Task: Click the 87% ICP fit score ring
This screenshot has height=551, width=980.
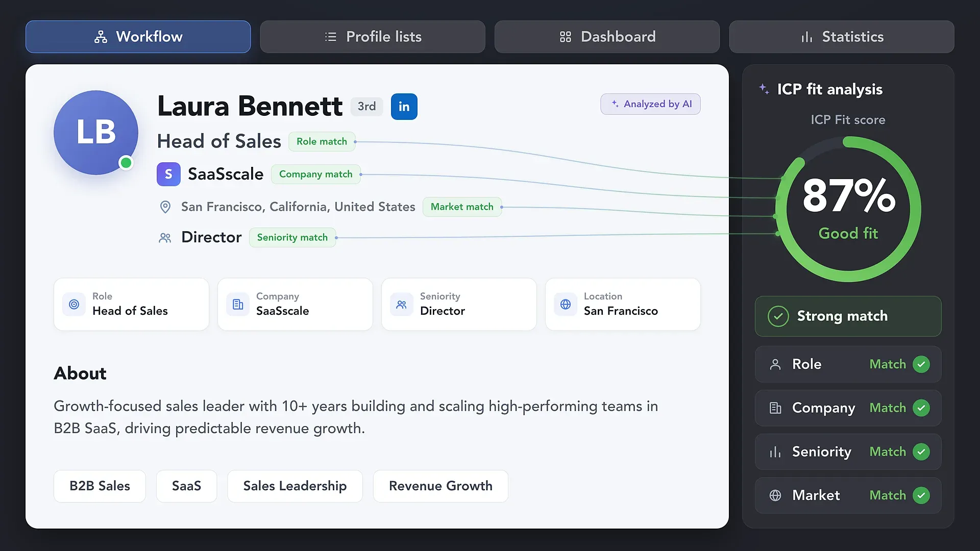Action: (848, 209)
